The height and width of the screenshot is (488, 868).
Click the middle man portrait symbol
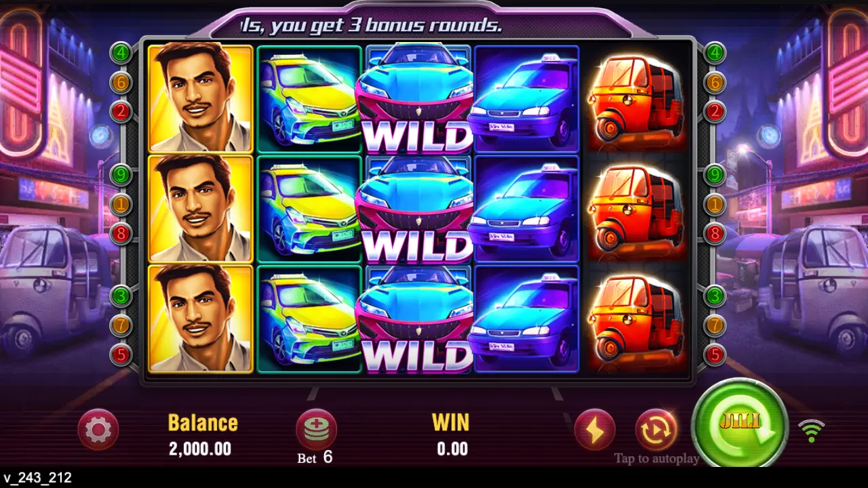coord(200,209)
